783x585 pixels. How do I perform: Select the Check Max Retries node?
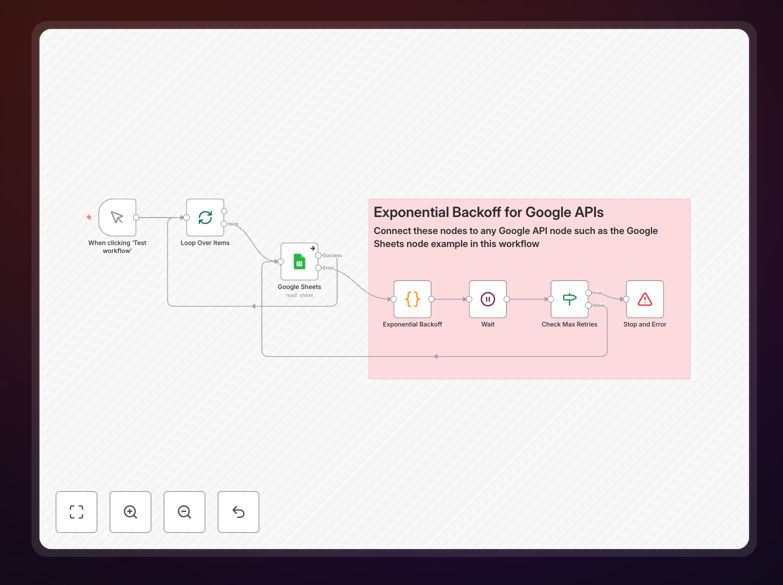(x=569, y=299)
